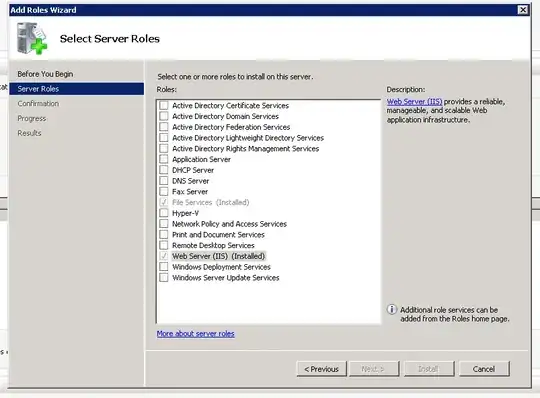Cancel the Add Roles Wizard
This screenshot has height=398, width=540.
click(x=484, y=369)
